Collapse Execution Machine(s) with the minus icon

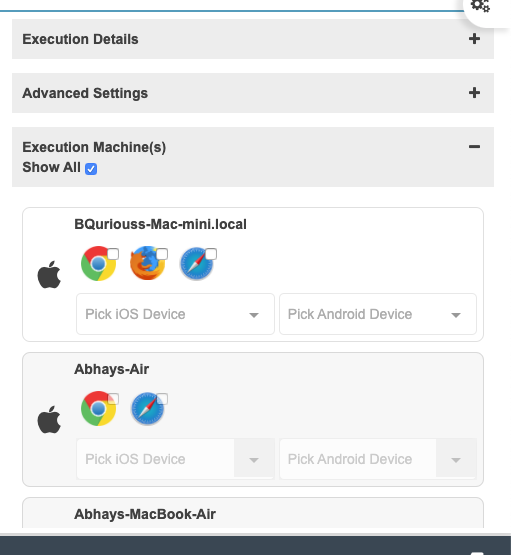[x=474, y=147]
